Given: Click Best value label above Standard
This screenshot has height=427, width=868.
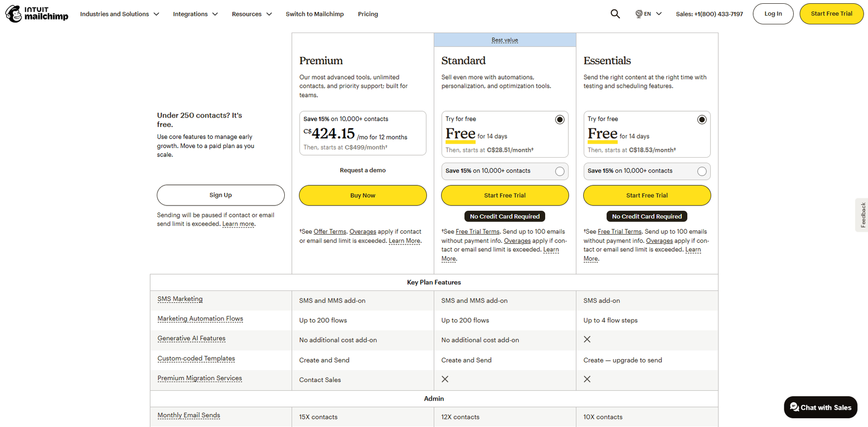Looking at the screenshot, I should pyautogui.click(x=505, y=40).
